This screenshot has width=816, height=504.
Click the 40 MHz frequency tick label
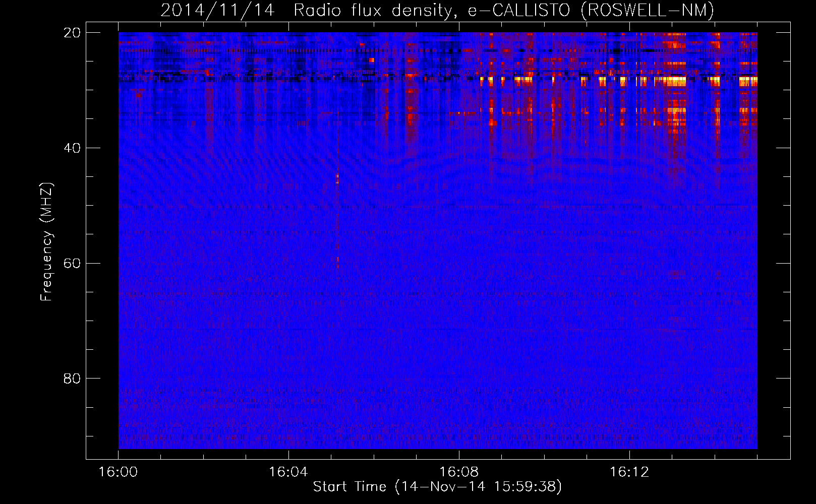pos(73,148)
